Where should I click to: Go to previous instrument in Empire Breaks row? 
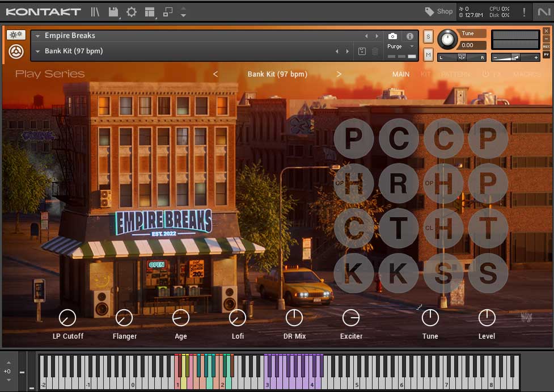coord(366,36)
